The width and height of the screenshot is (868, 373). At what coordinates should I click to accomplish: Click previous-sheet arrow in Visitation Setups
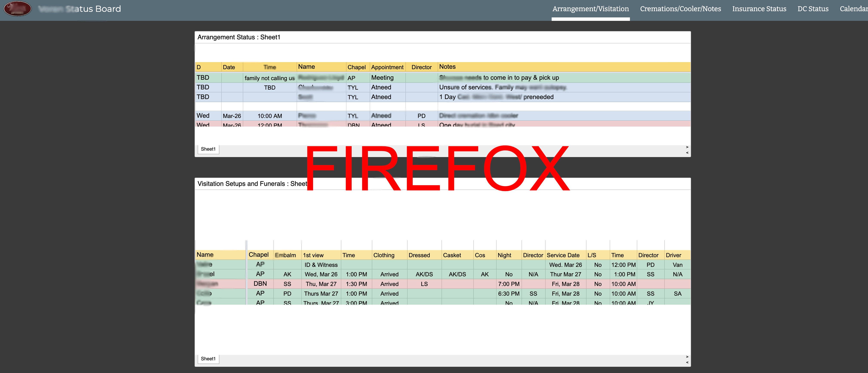coord(687,362)
